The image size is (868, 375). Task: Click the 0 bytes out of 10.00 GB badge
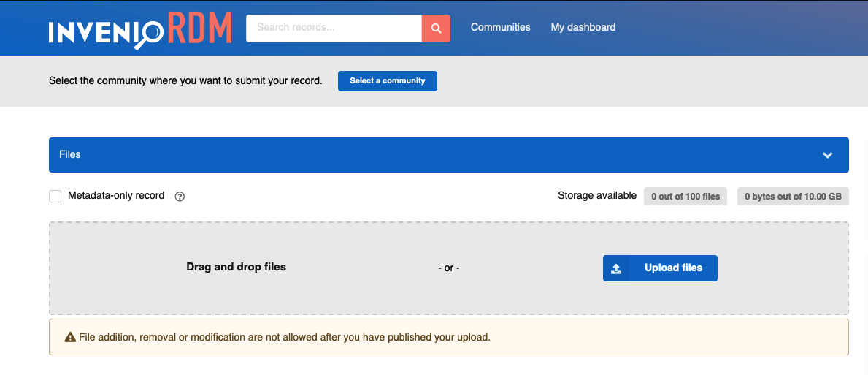[x=792, y=196]
